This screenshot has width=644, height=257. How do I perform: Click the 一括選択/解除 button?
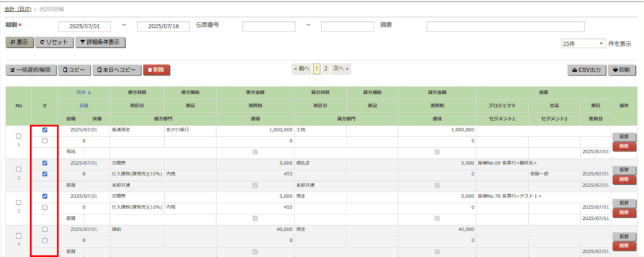point(31,70)
